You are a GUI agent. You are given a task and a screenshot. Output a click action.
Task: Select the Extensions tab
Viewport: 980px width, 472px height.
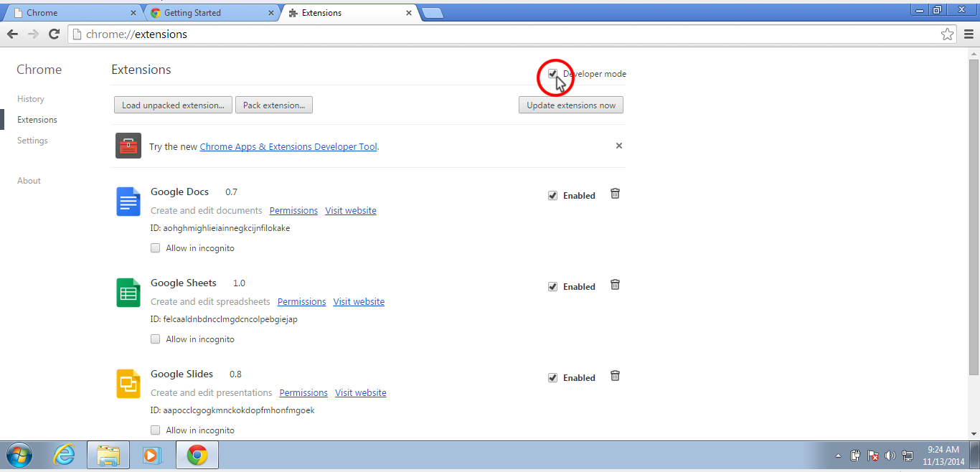coord(350,12)
